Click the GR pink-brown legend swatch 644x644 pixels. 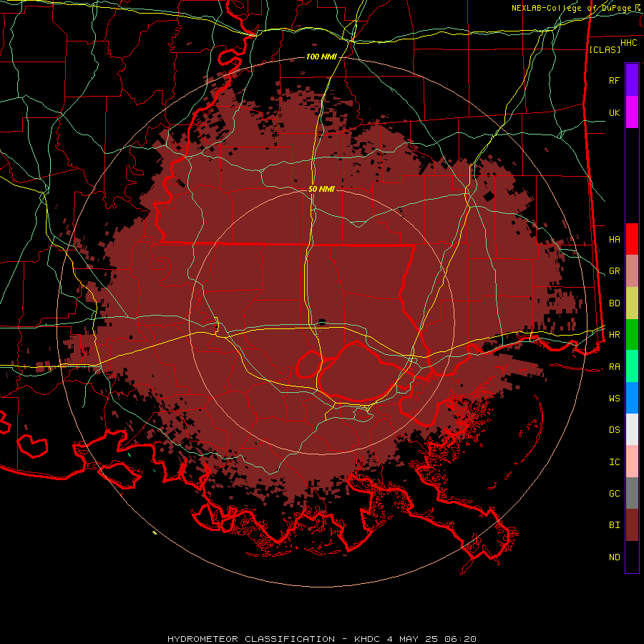(632, 271)
